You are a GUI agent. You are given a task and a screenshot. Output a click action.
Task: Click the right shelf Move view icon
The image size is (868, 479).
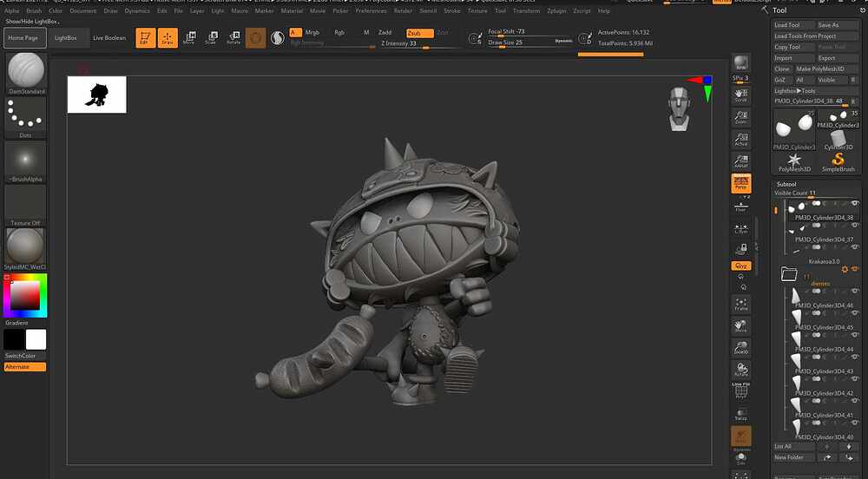pos(740,325)
